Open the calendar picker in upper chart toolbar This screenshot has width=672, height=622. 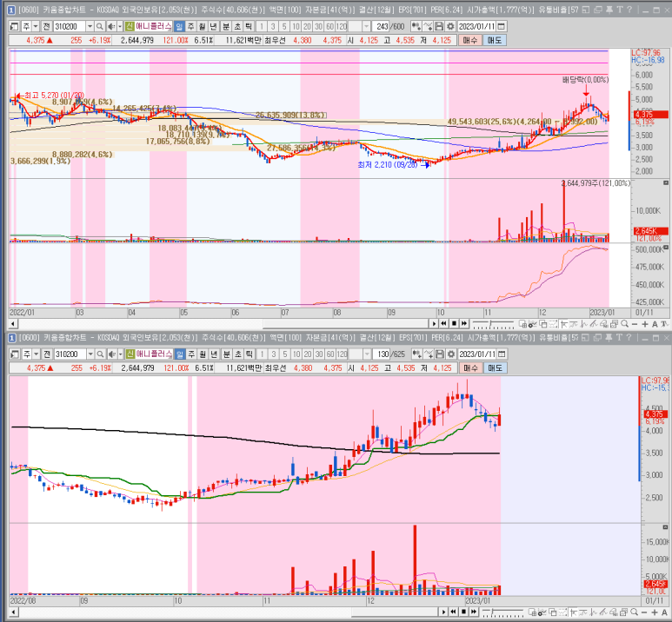pyautogui.click(x=501, y=27)
